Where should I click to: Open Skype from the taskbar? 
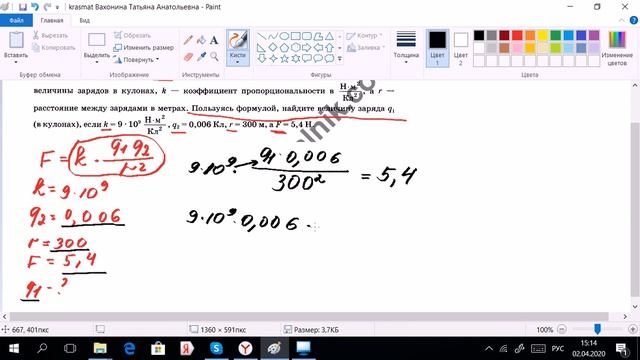pos(216,348)
